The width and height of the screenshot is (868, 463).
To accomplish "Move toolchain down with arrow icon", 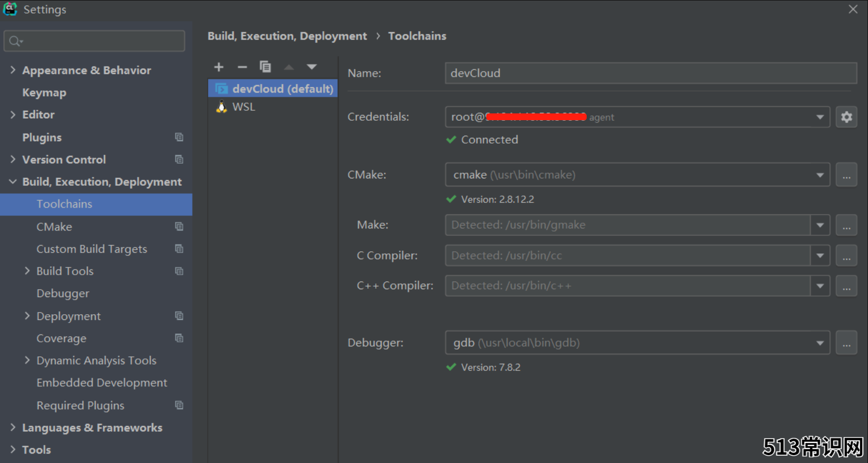I will tap(312, 67).
